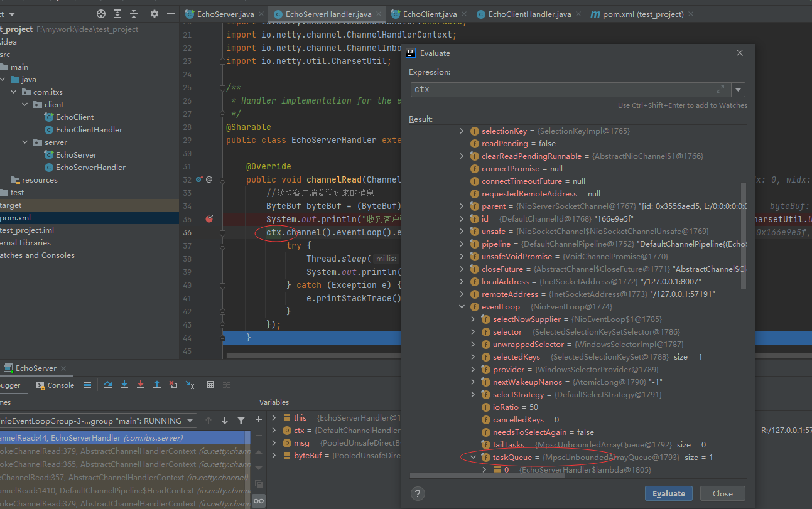Image resolution: width=812 pixels, height=509 pixels.
Task: Select the resources folder in Project tree
Action: click(x=40, y=180)
